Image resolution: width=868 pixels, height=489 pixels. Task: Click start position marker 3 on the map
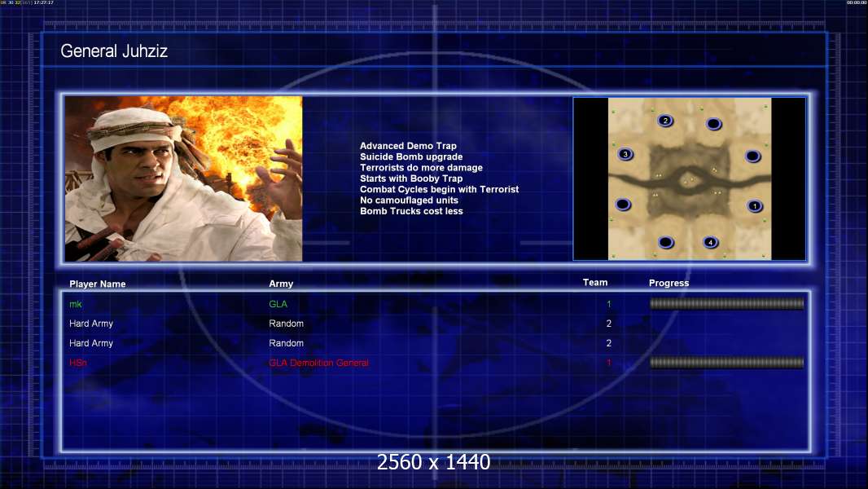(x=625, y=154)
